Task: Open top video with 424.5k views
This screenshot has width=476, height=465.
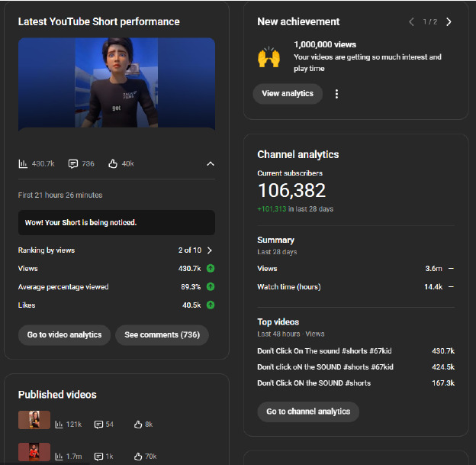Action: [325, 367]
